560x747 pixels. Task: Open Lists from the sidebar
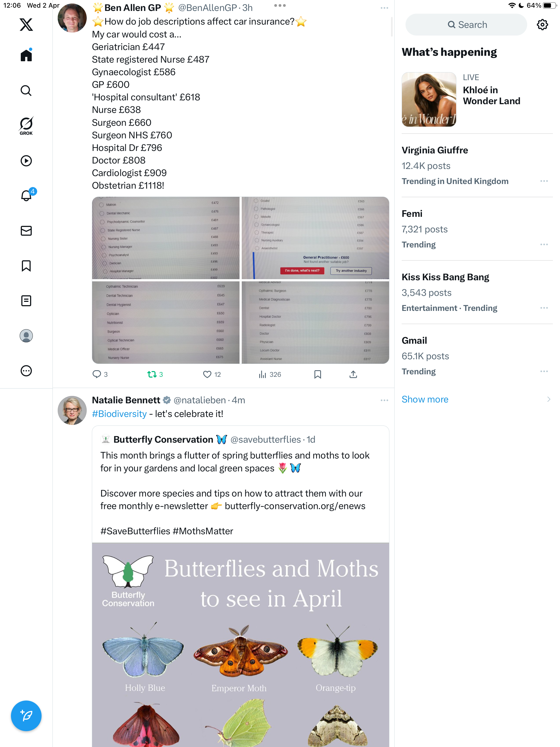click(26, 300)
